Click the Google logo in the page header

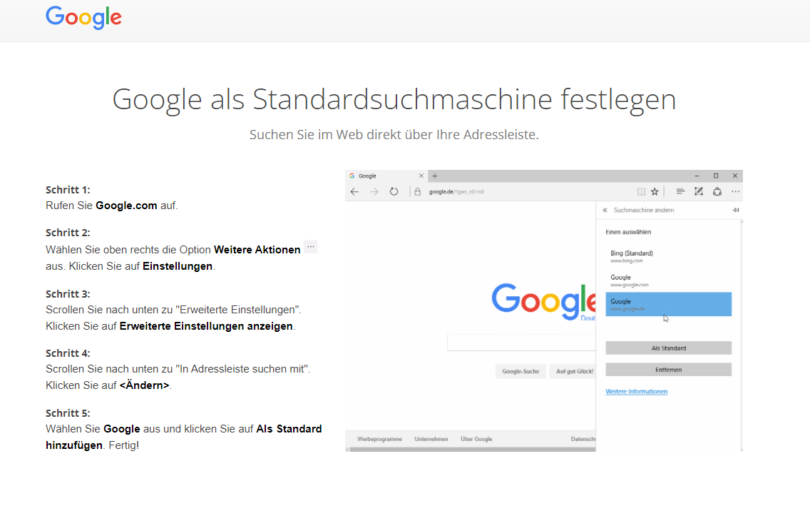point(84,17)
